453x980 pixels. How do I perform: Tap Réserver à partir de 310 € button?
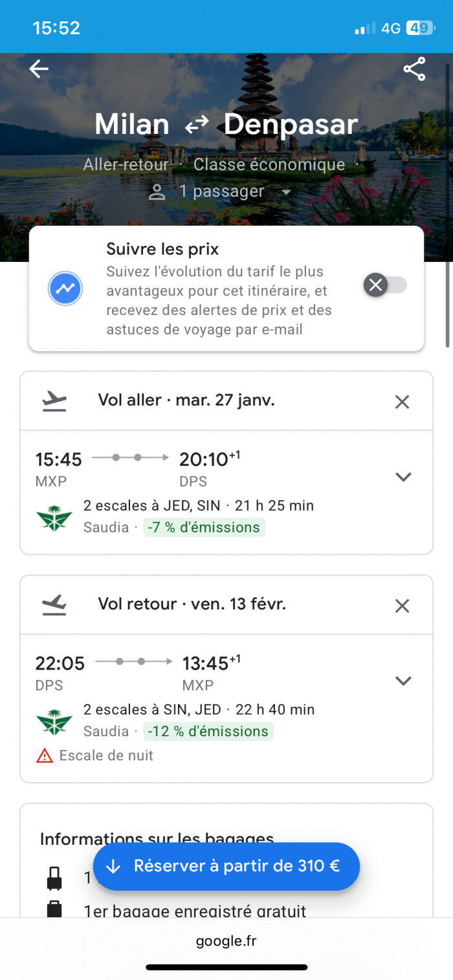click(226, 867)
